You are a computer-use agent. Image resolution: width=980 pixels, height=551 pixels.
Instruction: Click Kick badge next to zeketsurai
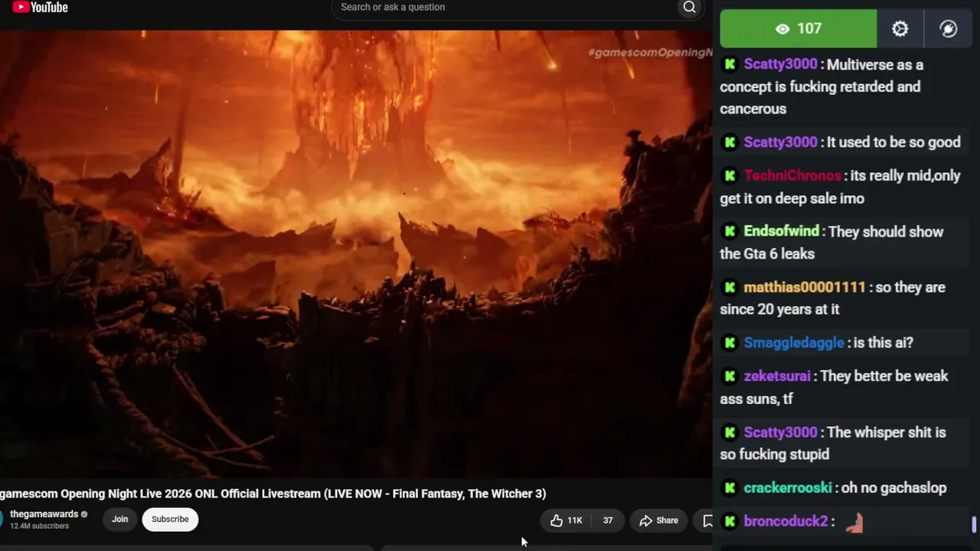tap(730, 376)
